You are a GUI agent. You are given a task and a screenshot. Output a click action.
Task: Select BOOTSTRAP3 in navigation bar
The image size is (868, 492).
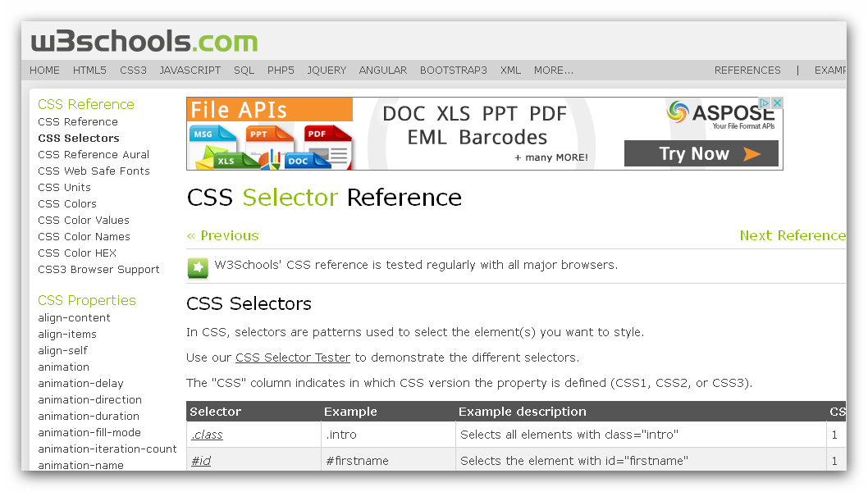(454, 71)
